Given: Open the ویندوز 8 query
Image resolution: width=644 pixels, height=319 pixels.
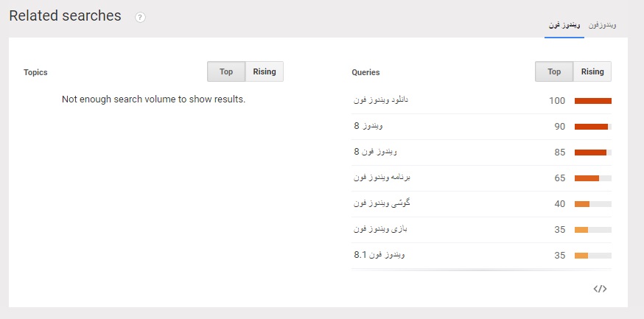Looking at the screenshot, I should pos(368,126).
